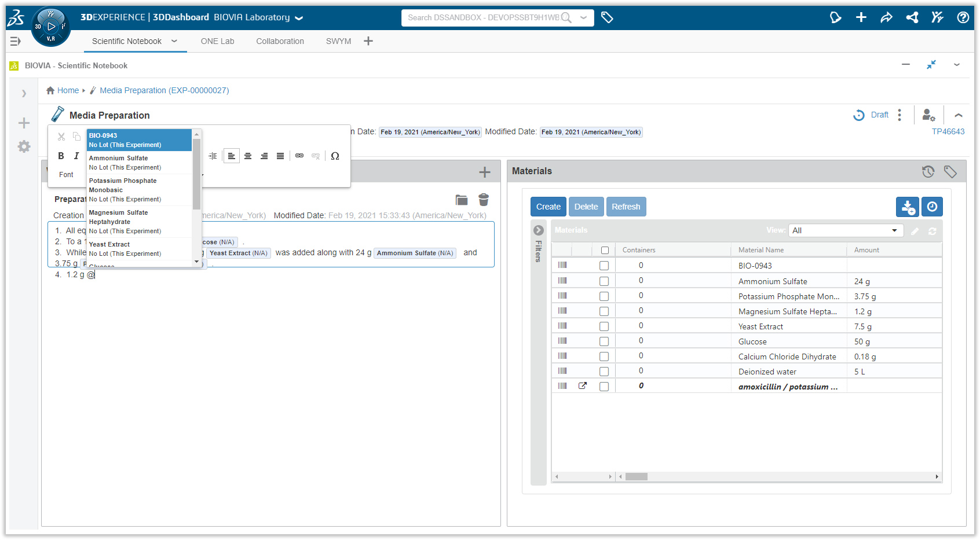Click the Bold formatting icon
980x540 pixels.
click(61, 156)
